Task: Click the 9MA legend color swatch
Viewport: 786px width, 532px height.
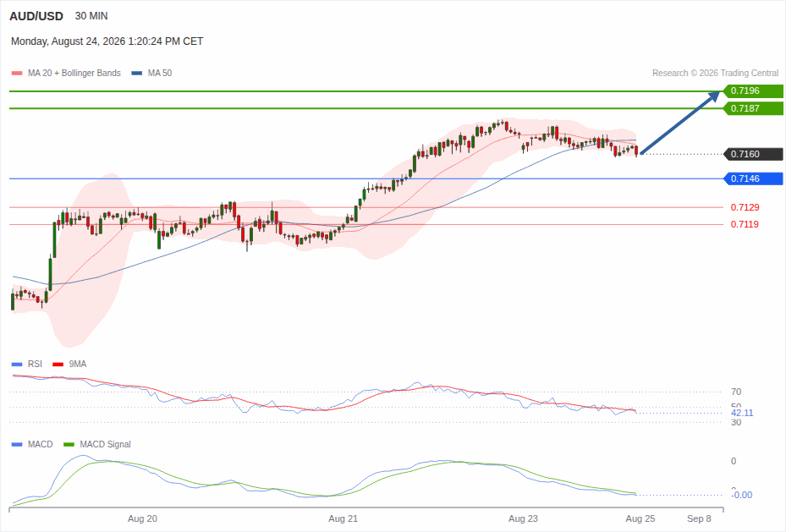Action: tap(58, 365)
